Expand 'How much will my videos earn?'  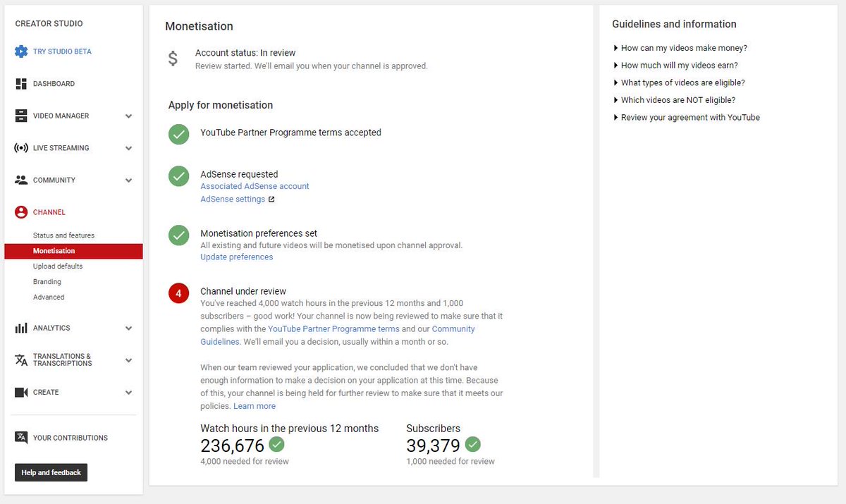[x=675, y=66]
